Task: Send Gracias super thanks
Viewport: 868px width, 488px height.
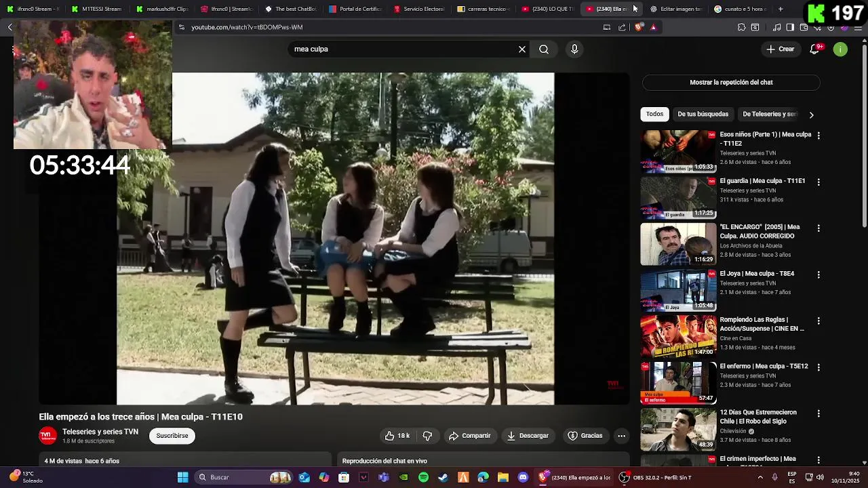Action: (x=585, y=436)
